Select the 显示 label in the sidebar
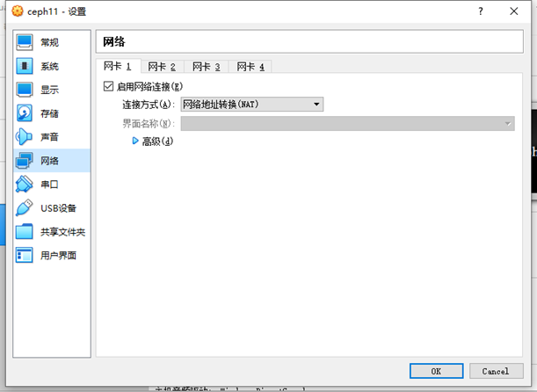The height and width of the screenshot is (392, 537). [50, 90]
